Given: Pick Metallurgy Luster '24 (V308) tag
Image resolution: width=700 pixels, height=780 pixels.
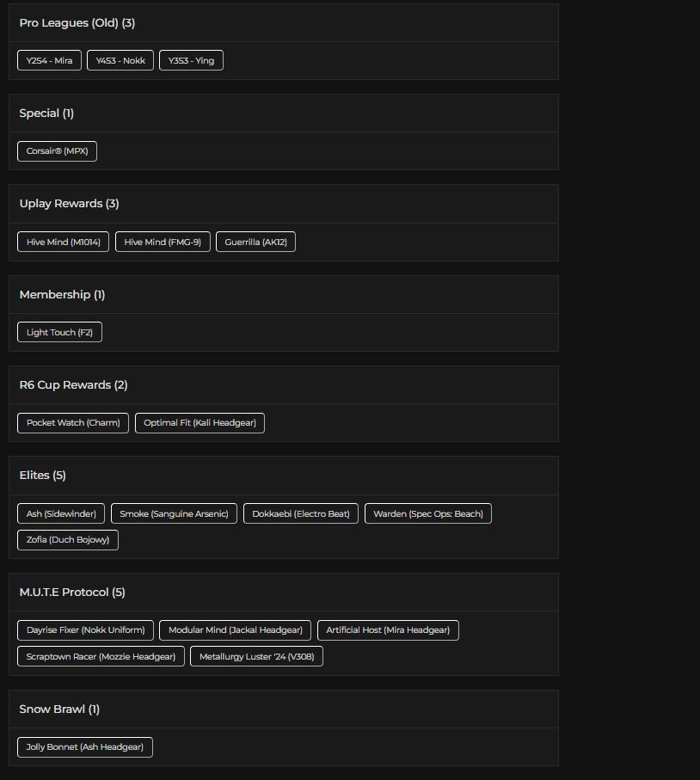Looking at the screenshot, I should click(x=256, y=657).
